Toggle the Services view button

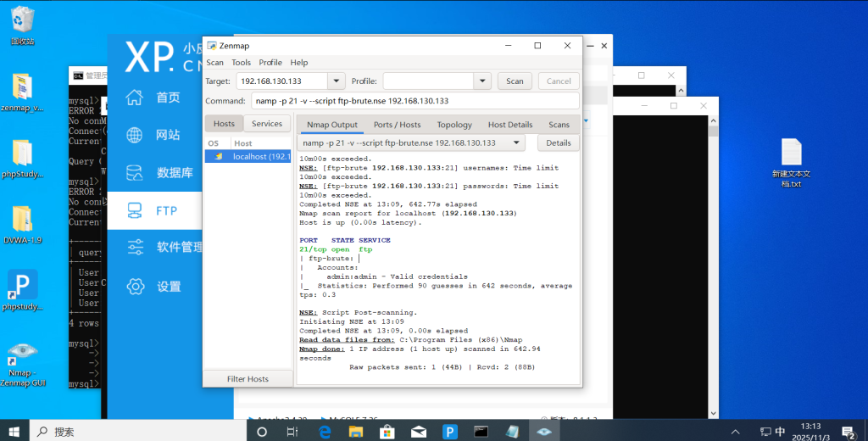click(x=266, y=124)
